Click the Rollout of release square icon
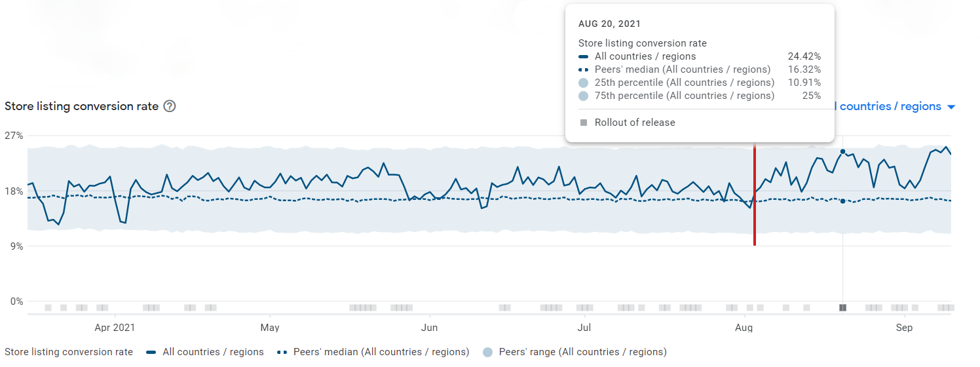The height and width of the screenshot is (367, 980). [583, 123]
